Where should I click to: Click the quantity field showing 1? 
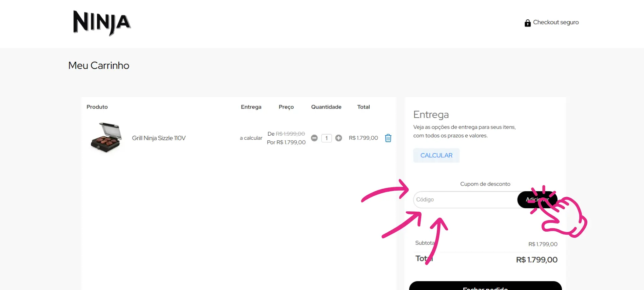[x=326, y=138]
